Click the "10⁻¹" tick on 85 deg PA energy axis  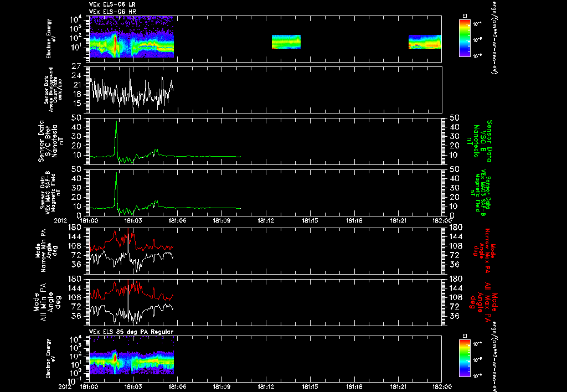coord(75,381)
